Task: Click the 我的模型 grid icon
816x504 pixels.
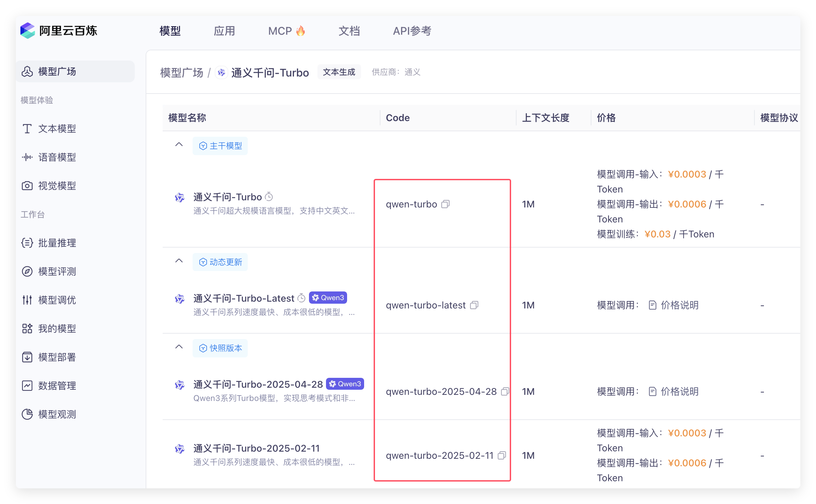Action: pos(27,329)
